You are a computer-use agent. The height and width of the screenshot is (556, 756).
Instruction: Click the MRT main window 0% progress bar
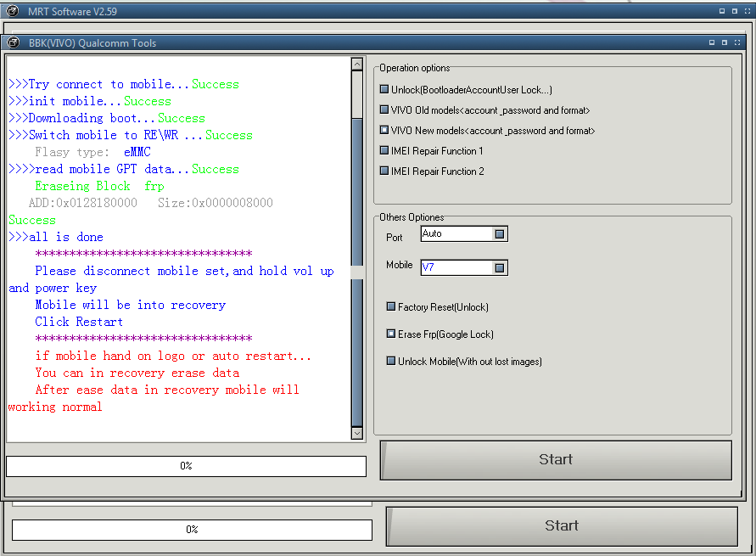(x=192, y=530)
